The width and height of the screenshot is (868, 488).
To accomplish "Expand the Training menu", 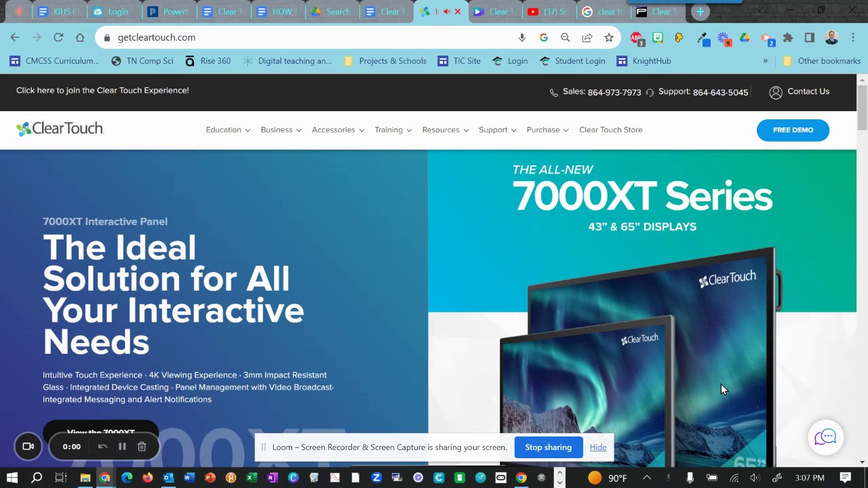I will [x=393, y=130].
